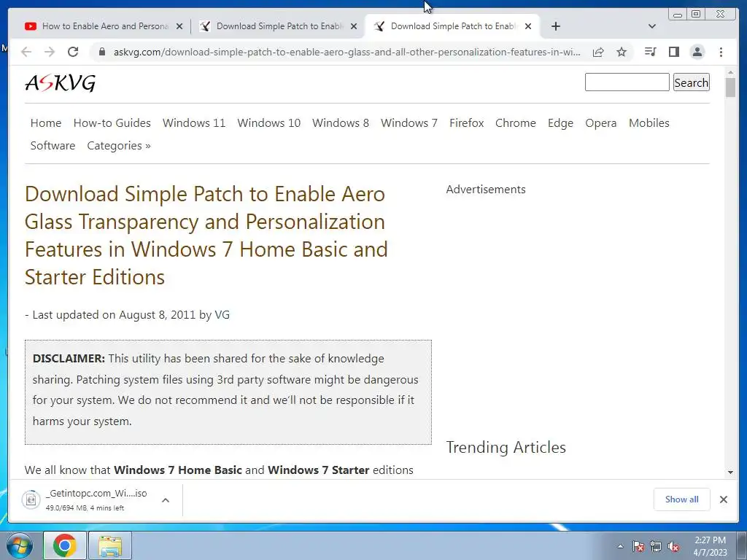This screenshot has width=747, height=560.
Task: Open the Windows Start menu
Action: 20,545
